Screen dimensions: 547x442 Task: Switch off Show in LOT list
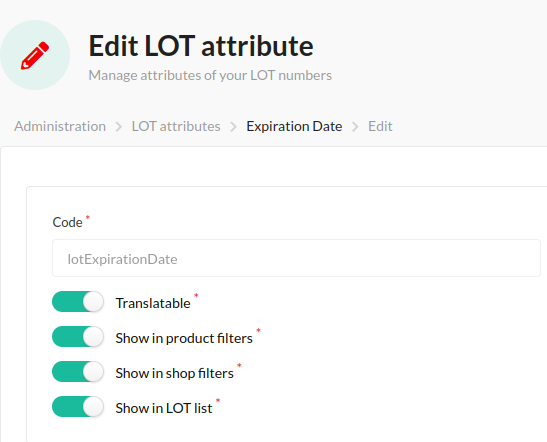tap(78, 406)
